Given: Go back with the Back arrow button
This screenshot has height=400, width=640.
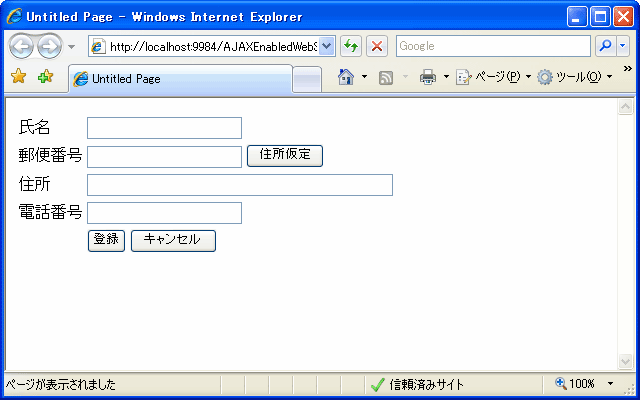Looking at the screenshot, I should pos(21,47).
